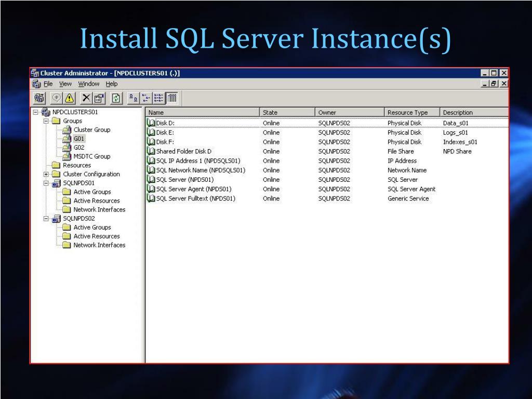Switch to List view
The height and width of the screenshot is (399, 532).
(x=158, y=98)
